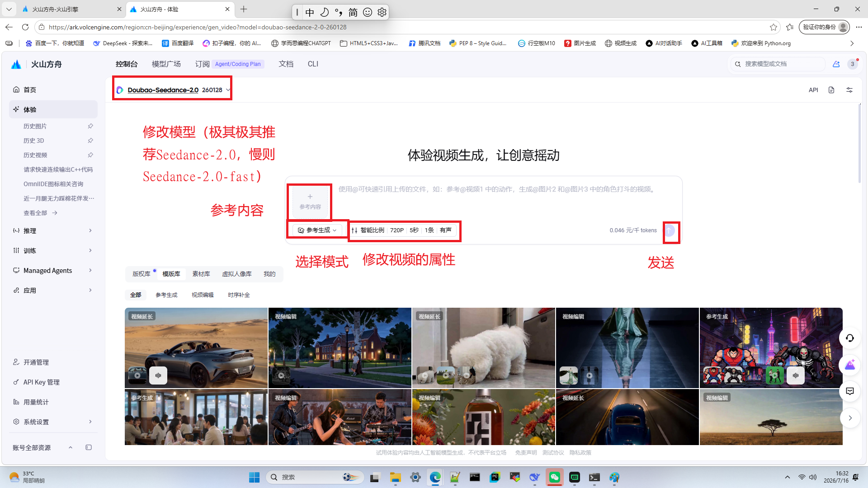This screenshot has height=488, width=868.
Task: Open the 智能比例 720P video settings
Action: (402, 230)
